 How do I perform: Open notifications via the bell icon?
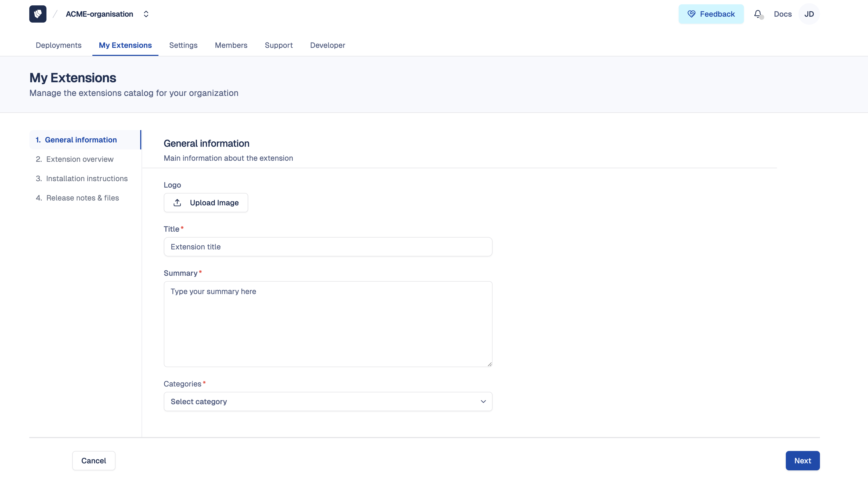tap(758, 14)
